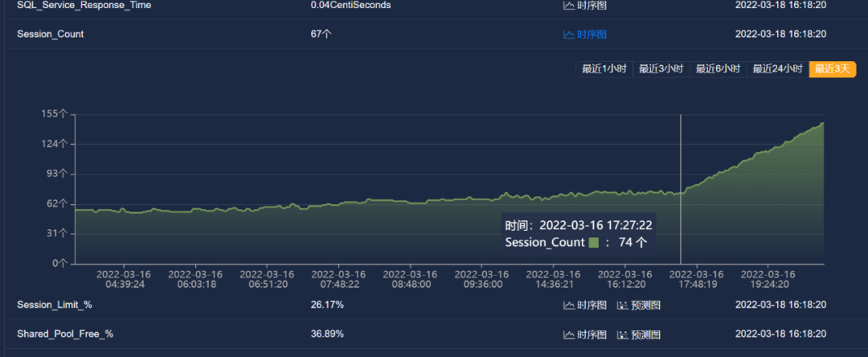Select the 最近1小时 time range tab
Image resolution: width=868 pixels, height=357 pixels.
coord(604,69)
